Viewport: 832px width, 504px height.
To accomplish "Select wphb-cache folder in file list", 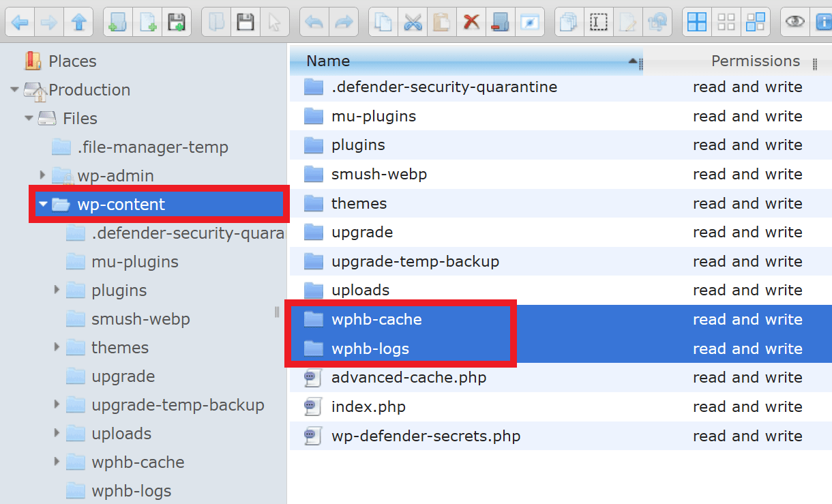I will (x=561, y=319).
